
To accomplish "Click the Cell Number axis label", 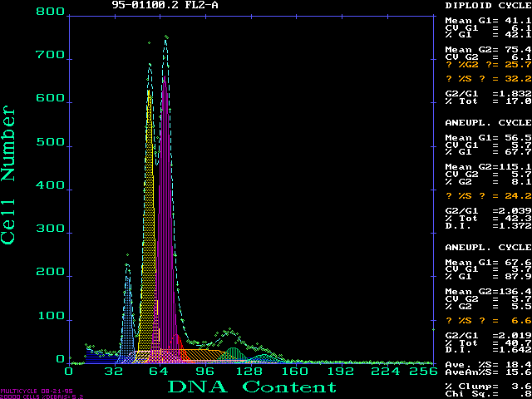I will (x=8, y=176).
